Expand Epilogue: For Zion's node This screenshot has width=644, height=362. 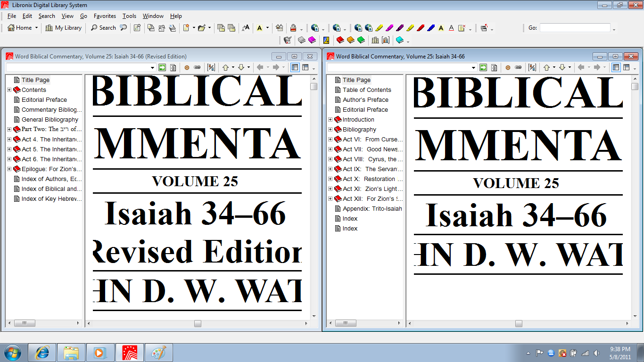(x=9, y=169)
